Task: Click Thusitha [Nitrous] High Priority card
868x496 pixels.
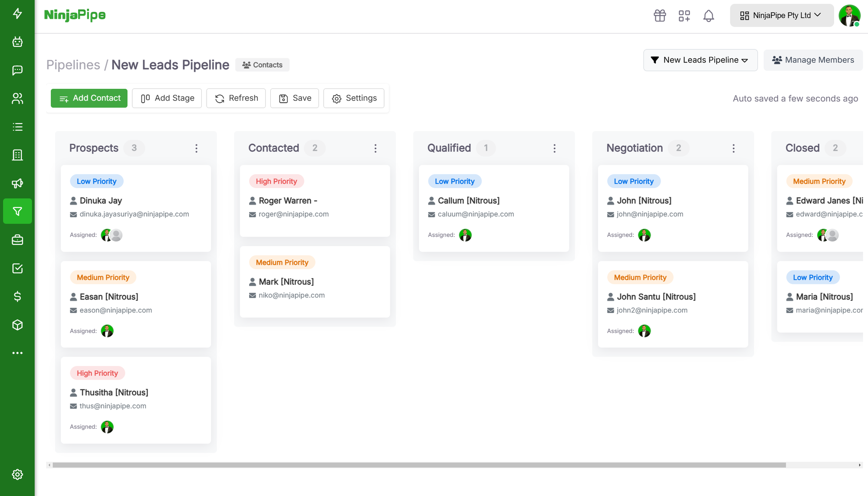Action: pyautogui.click(x=137, y=400)
